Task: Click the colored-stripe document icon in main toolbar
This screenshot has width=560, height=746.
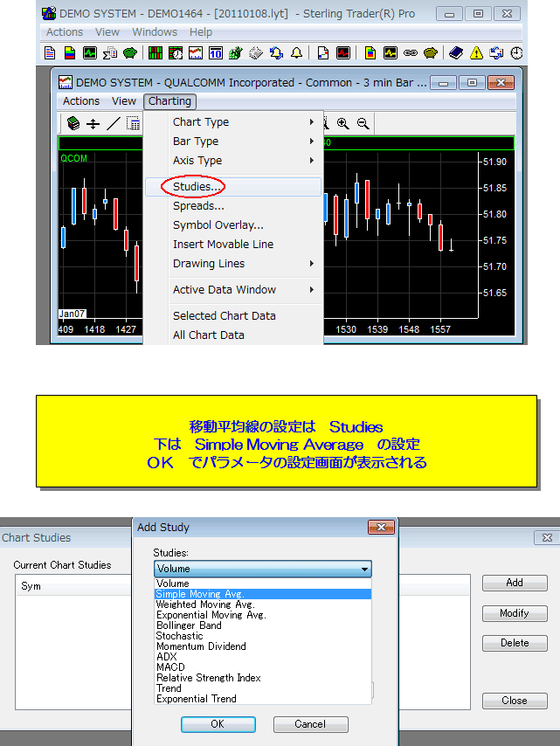Action: click(x=70, y=52)
